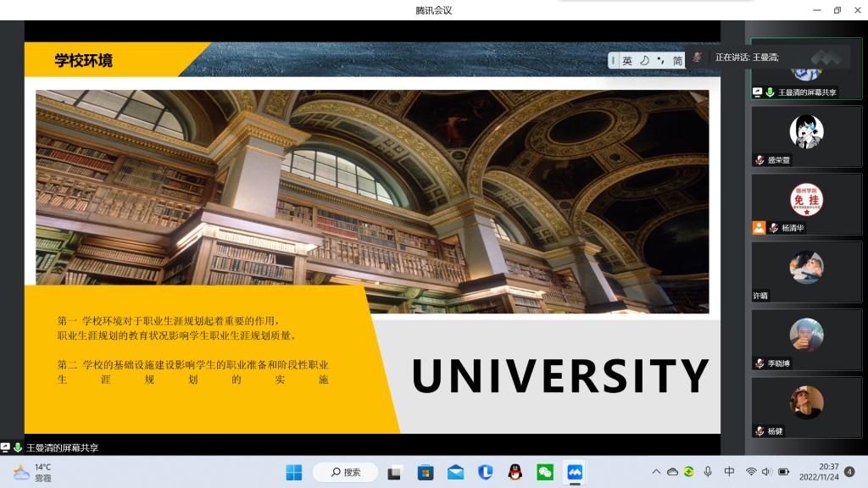Open the weather widget showing 14°C
The image size is (868, 488).
[x=34, y=472]
